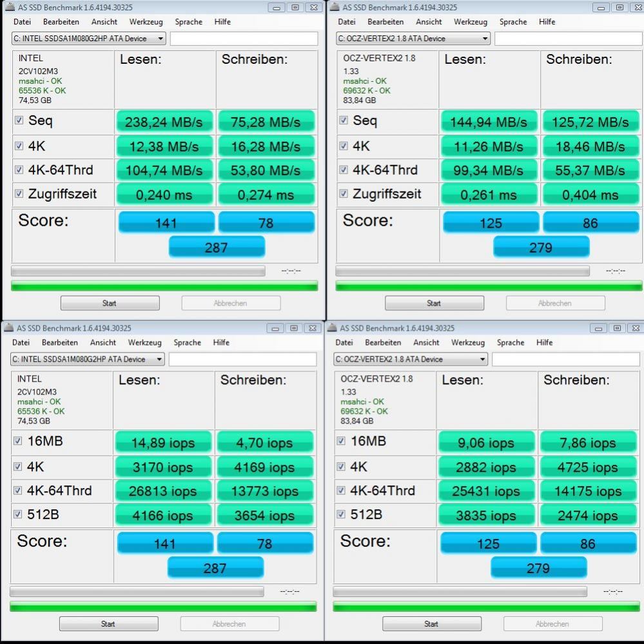Image resolution: width=644 pixels, height=644 pixels.
Task: Click the 4725 iops write result
Action: point(588,467)
